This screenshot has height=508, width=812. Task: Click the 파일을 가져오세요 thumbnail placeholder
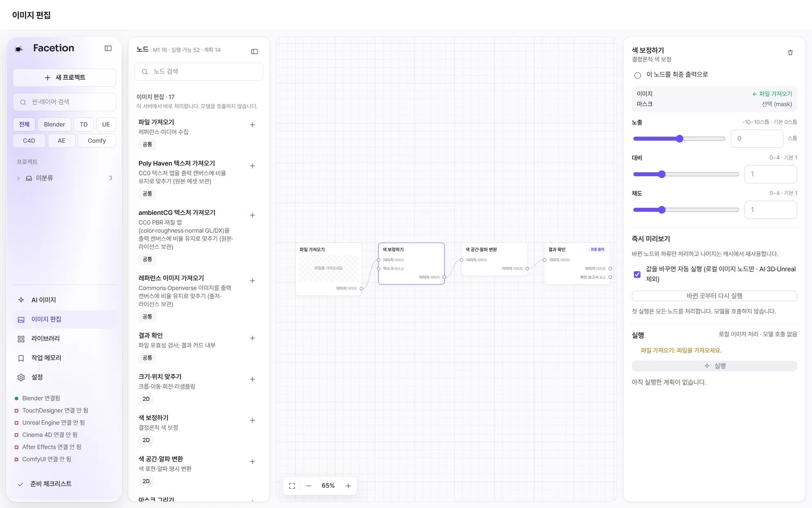(328, 268)
